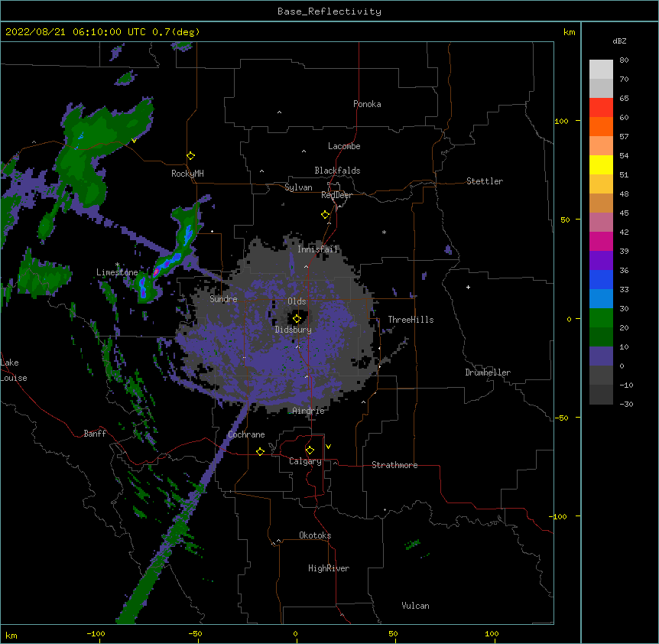The height and width of the screenshot is (644, 659).
Task: Click the Cochrane town label
Action: [x=246, y=434]
